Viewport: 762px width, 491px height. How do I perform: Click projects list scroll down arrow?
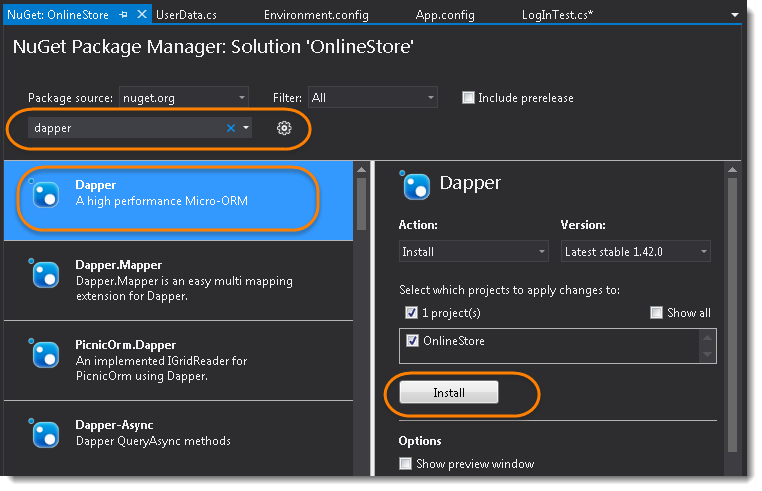(x=707, y=354)
